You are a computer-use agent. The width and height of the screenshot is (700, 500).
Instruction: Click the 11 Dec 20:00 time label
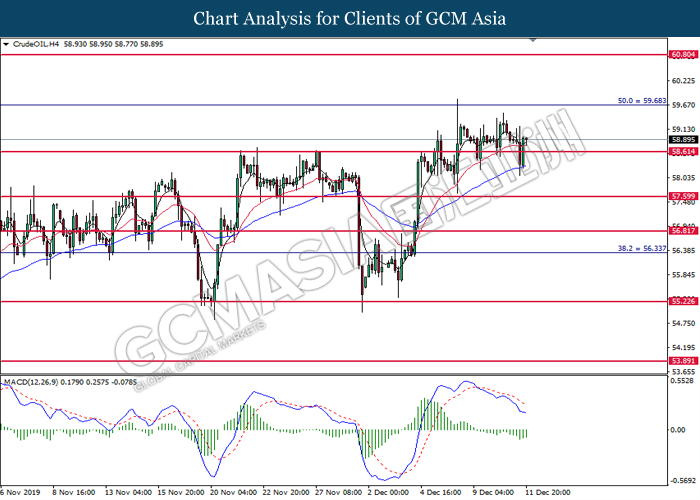[547, 492]
